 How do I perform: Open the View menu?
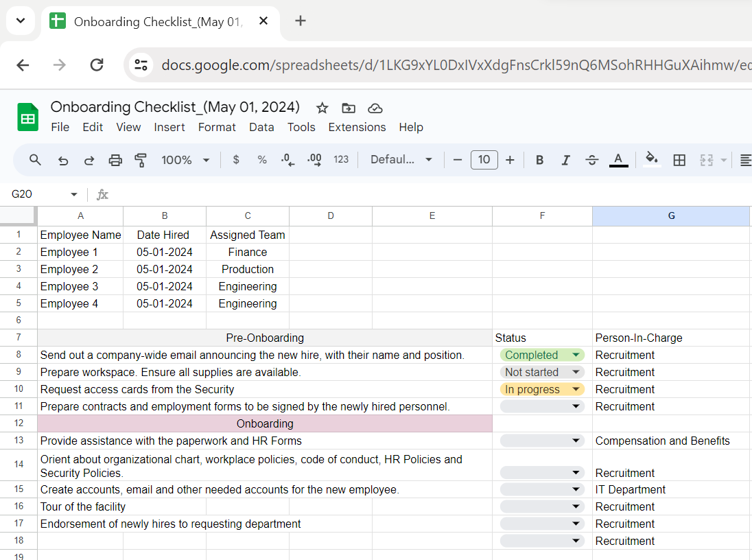pyautogui.click(x=128, y=127)
